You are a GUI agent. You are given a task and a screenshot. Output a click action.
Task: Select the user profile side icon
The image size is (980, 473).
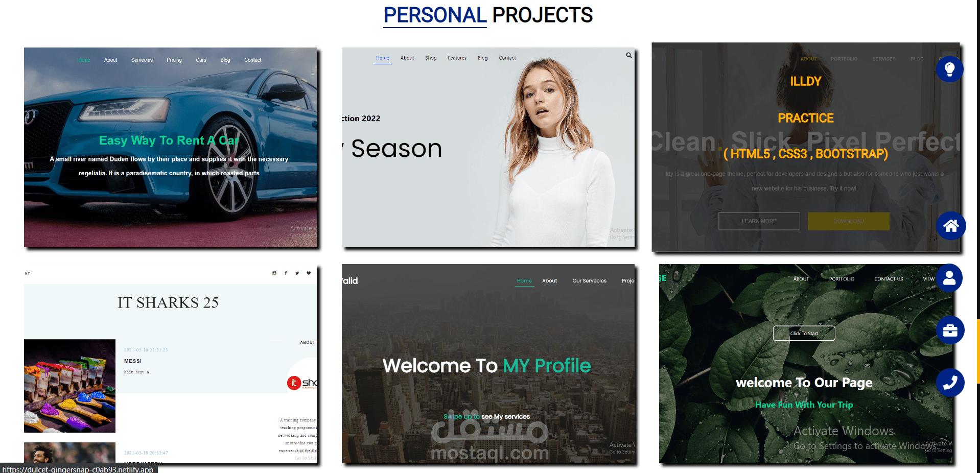[949, 278]
